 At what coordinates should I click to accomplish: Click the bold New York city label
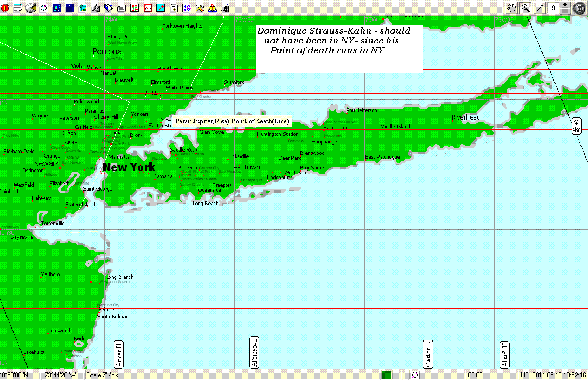[129, 167]
